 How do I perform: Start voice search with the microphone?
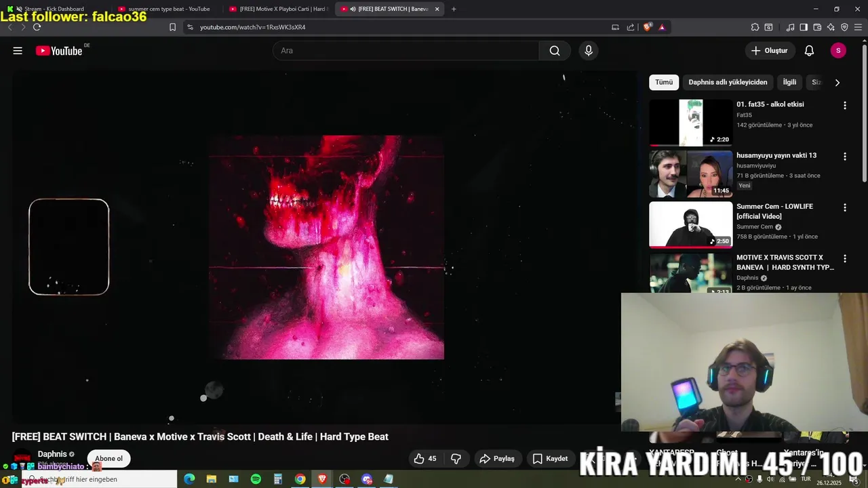[x=589, y=51]
